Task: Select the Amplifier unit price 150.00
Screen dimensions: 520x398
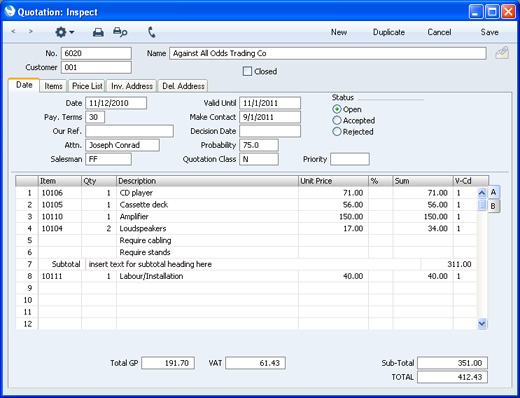Action: 333,217
